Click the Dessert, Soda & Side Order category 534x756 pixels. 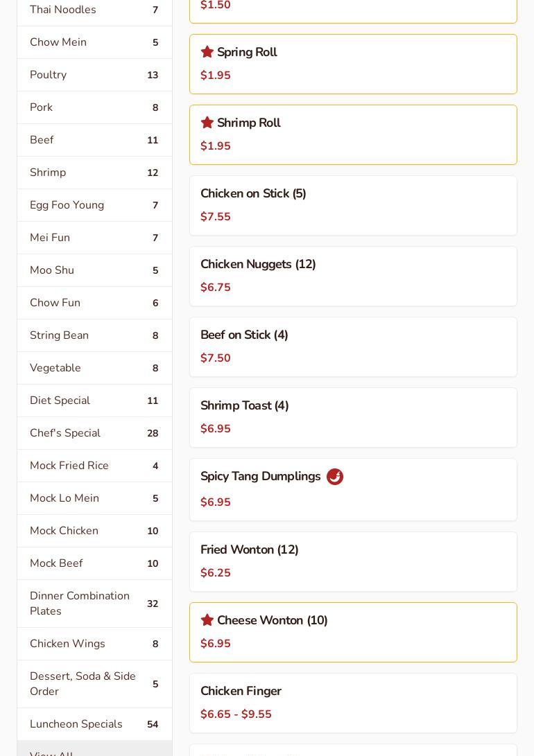tap(94, 684)
